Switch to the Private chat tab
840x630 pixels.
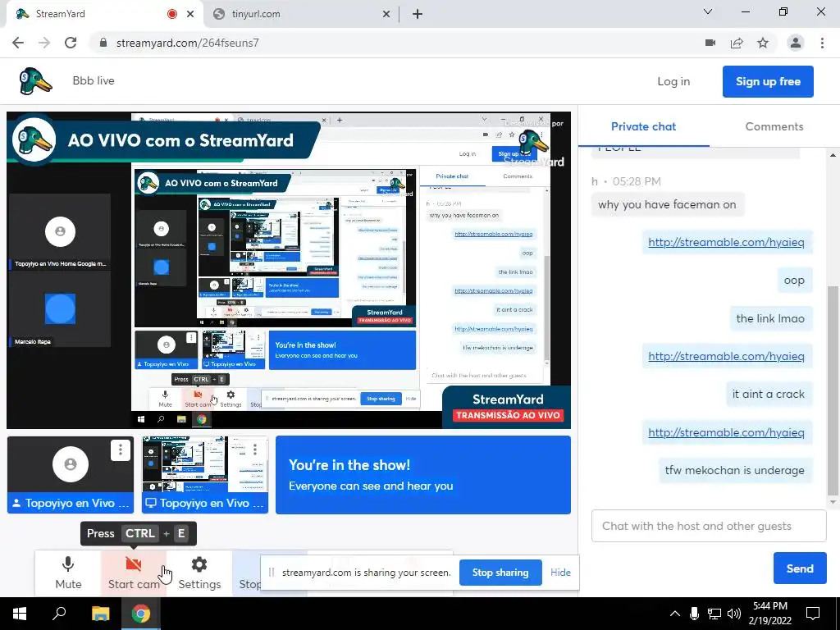pos(643,126)
